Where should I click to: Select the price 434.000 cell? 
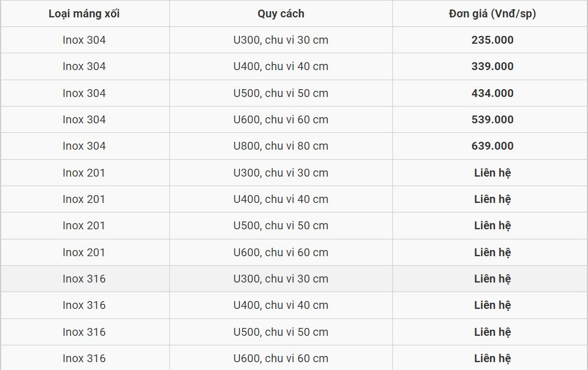click(492, 93)
